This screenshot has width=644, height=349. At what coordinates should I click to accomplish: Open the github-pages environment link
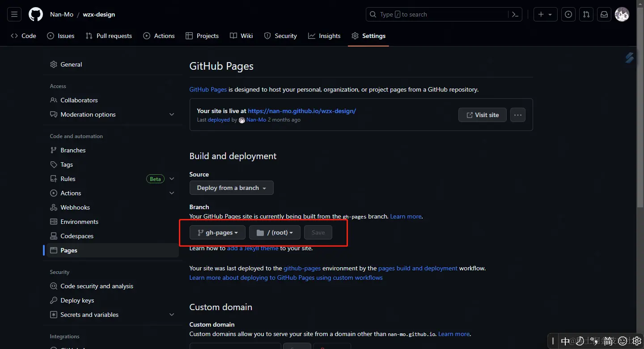(302, 268)
